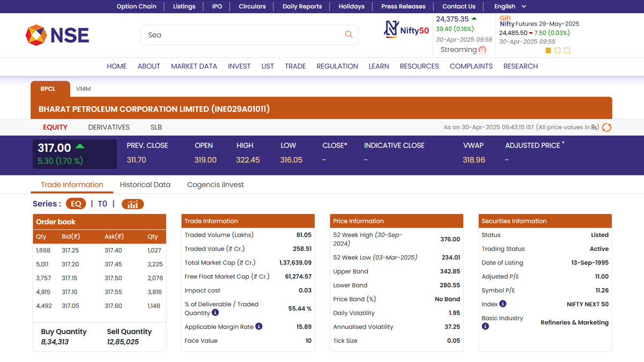Click the refresh icon beside price timestamp
644x362 pixels.
[606, 128]
